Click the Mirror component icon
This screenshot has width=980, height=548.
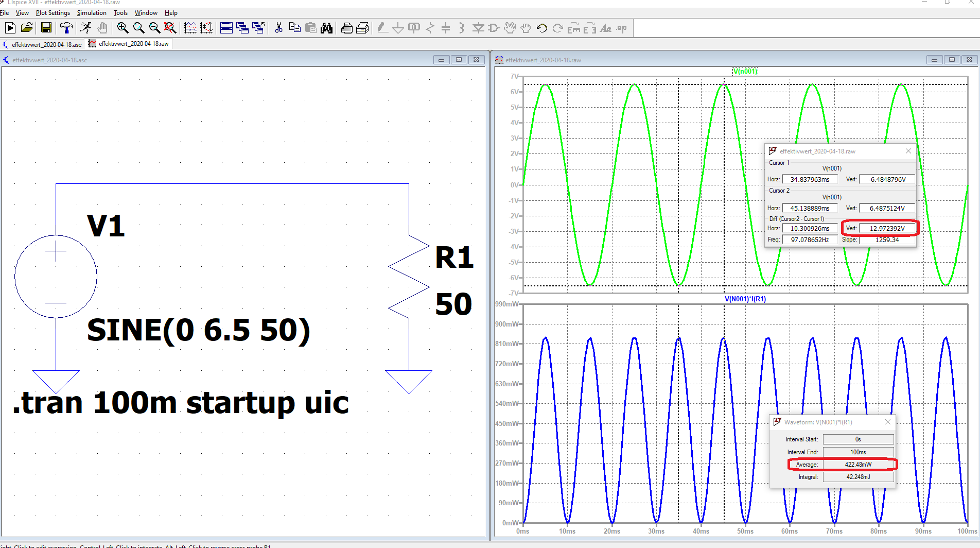coord(590,28)
